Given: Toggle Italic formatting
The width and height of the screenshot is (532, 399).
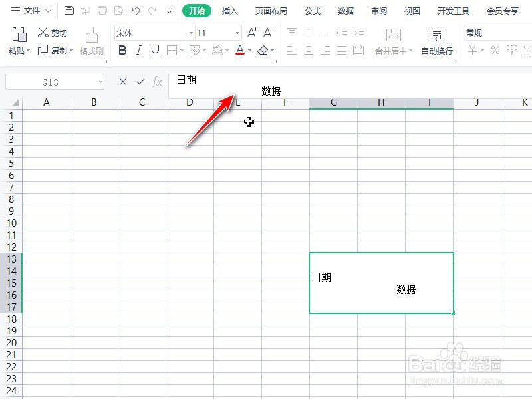Looking at the screenshot, I should click(x=139, y=50).
